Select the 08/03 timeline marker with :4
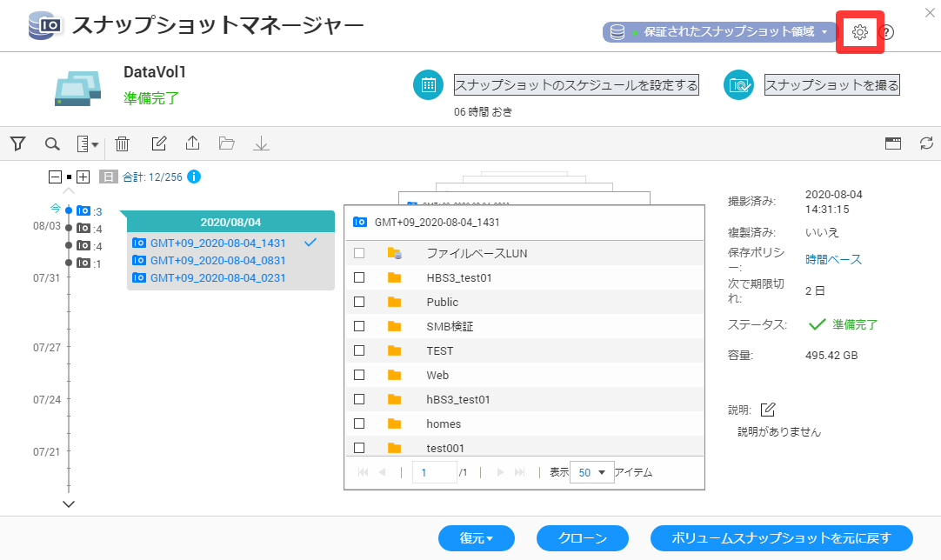This screenshot has height=560, width=941. (69, 228)
